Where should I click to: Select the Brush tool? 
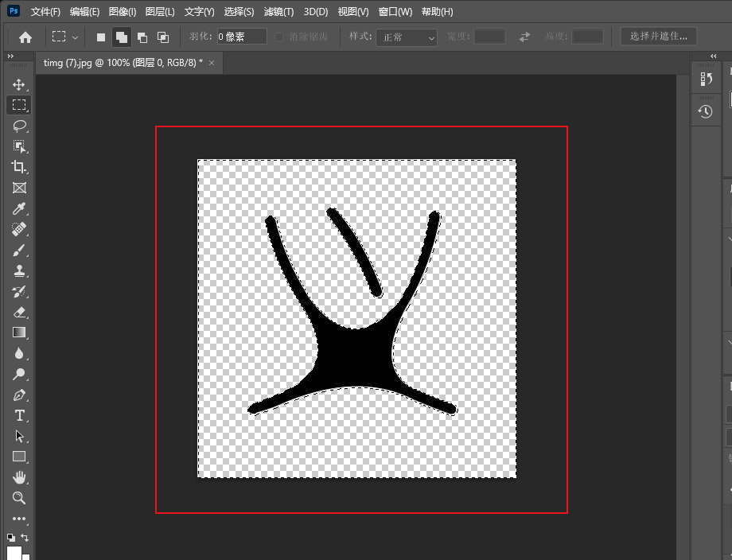19,250
